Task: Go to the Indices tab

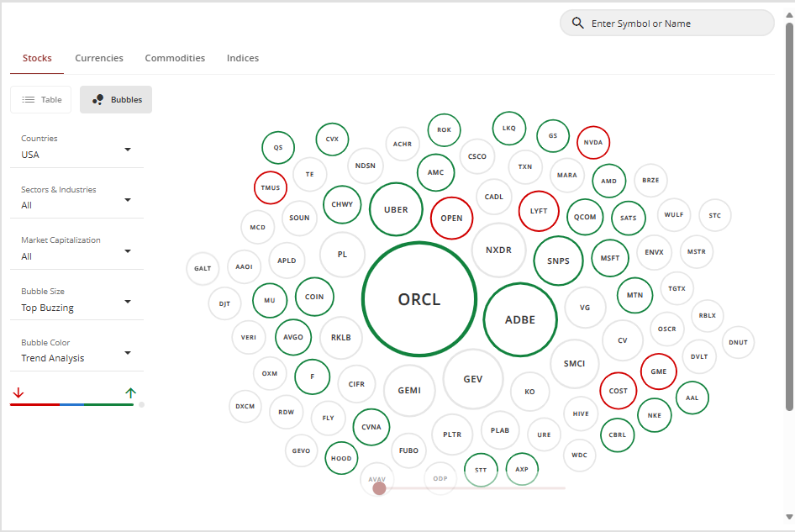Action: coord(243,58)
